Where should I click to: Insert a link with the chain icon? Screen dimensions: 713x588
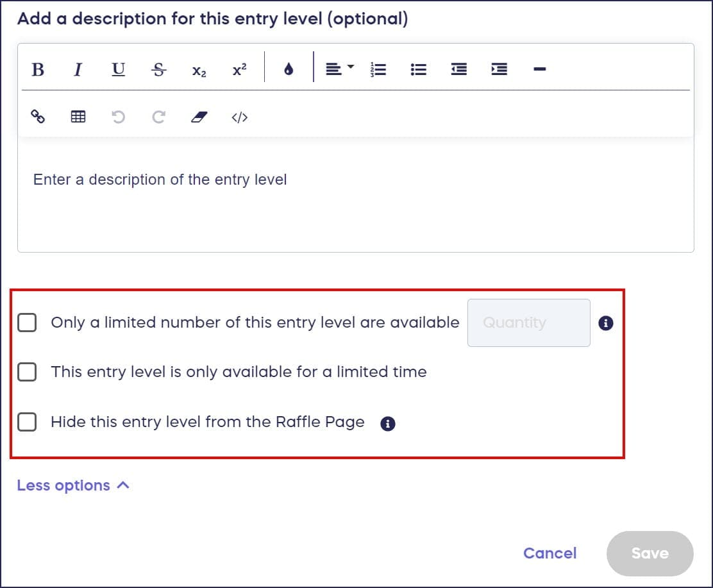point(38,117)
